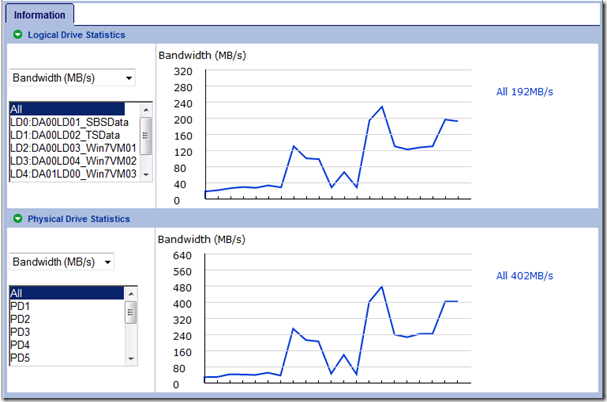Click the physical drive list scroll-down arrow

[x=131, y=359]
